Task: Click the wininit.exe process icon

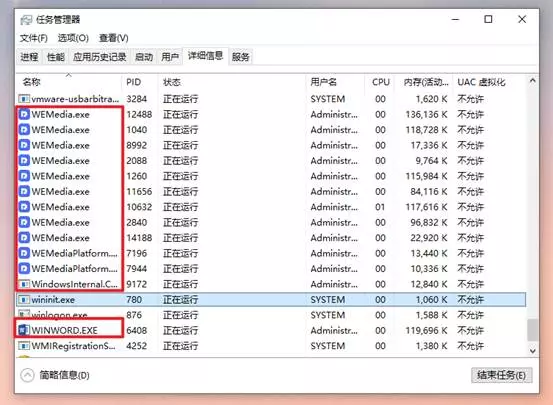Action: click(24, 300)
